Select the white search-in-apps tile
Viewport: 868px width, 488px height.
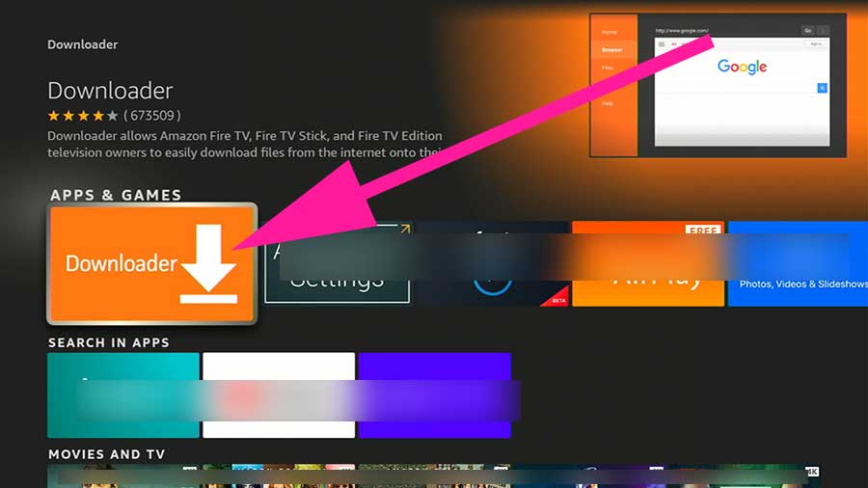279,395
